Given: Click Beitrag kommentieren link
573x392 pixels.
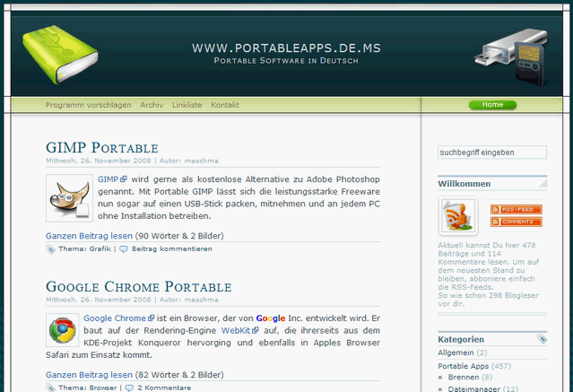Looking at the screenshot, I should point(172,249).
